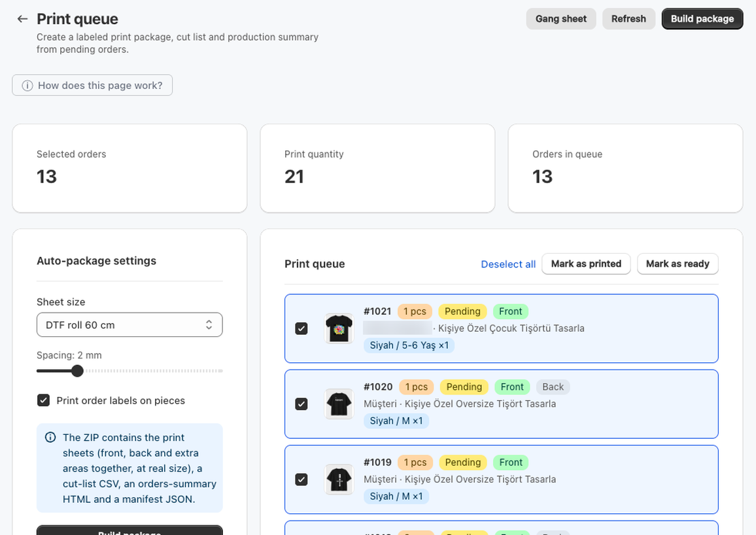Click Front badge on order #1019

[x=511, y=462]
